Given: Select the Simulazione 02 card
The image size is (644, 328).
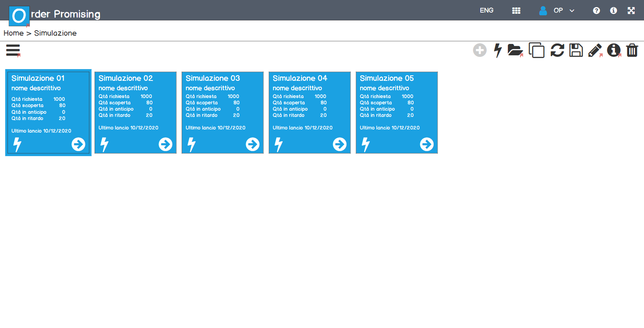Looking at the screenshot, I should 135,113.
